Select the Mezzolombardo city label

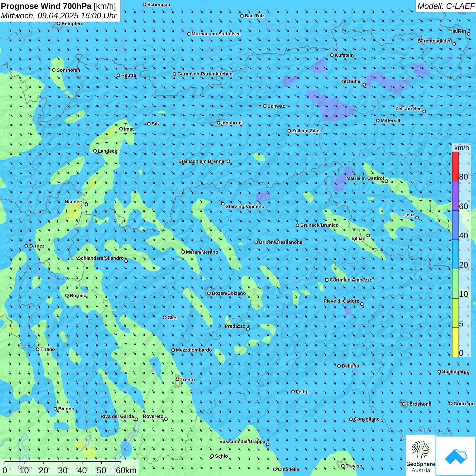(x=194, y=350)
